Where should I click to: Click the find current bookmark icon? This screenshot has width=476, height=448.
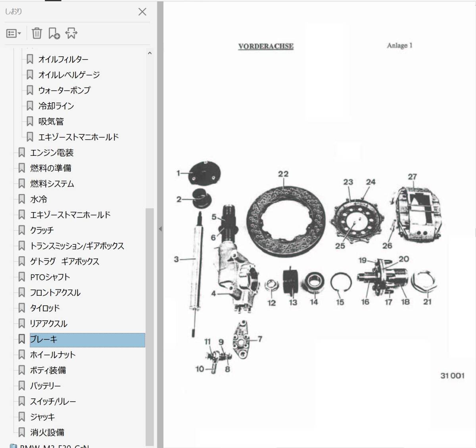71,33
